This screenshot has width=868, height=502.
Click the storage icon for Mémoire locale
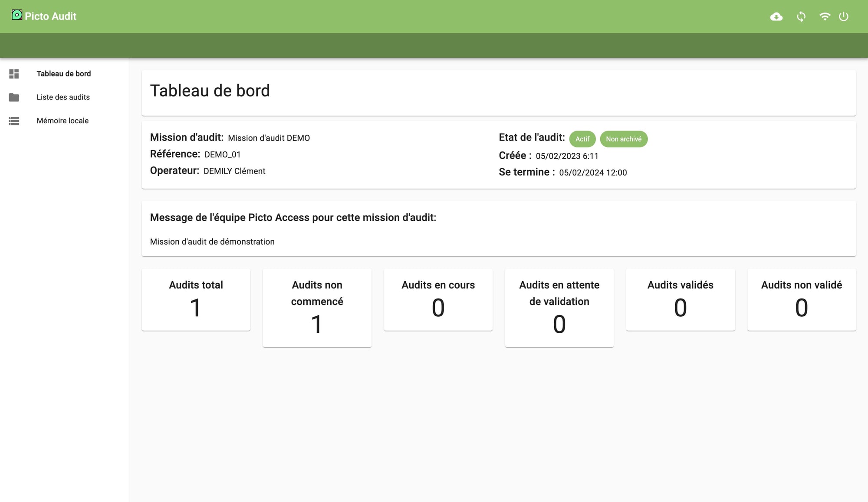pos(14,121)
